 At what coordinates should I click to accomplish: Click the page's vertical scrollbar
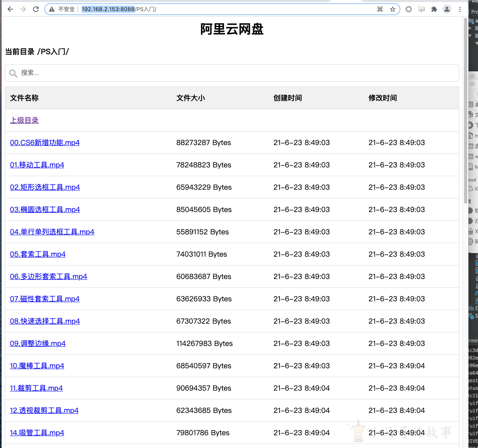466,112
